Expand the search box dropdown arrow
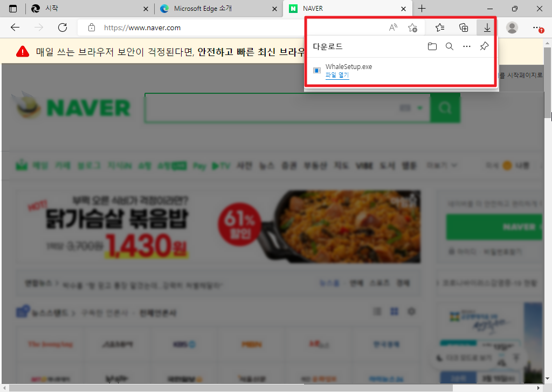 419,108
